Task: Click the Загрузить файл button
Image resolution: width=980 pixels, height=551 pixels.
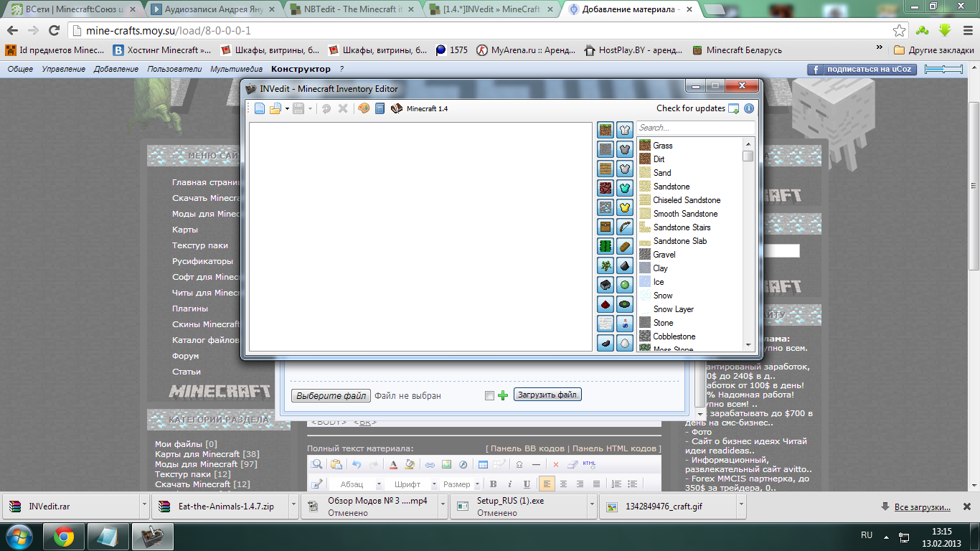Action: coord(547,395)
